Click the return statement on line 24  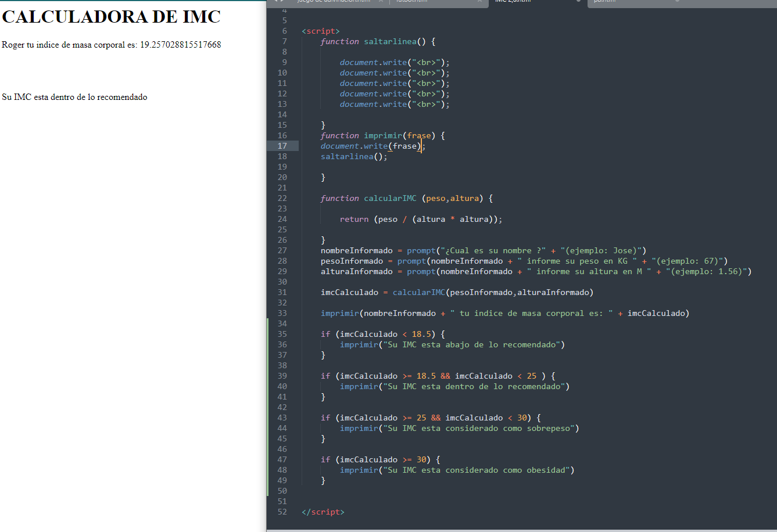pos(421,219)
